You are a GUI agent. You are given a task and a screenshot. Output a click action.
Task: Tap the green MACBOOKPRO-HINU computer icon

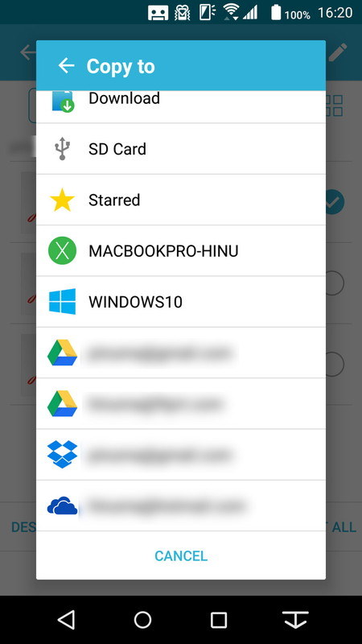pos(63,250)
